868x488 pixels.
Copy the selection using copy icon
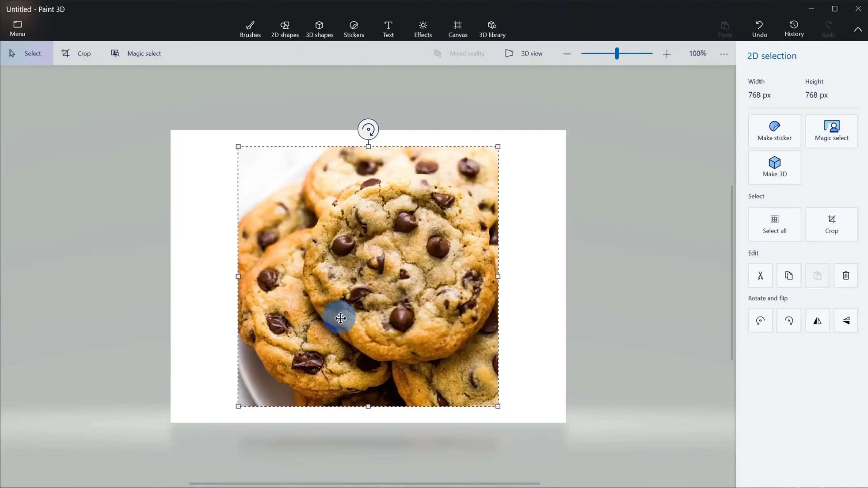pos(789,276)
